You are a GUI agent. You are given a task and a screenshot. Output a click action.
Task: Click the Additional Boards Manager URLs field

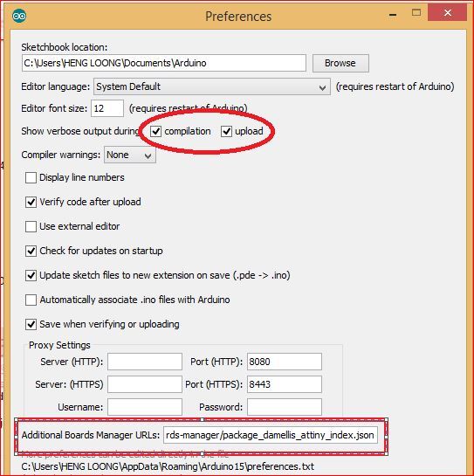point(271,435)
